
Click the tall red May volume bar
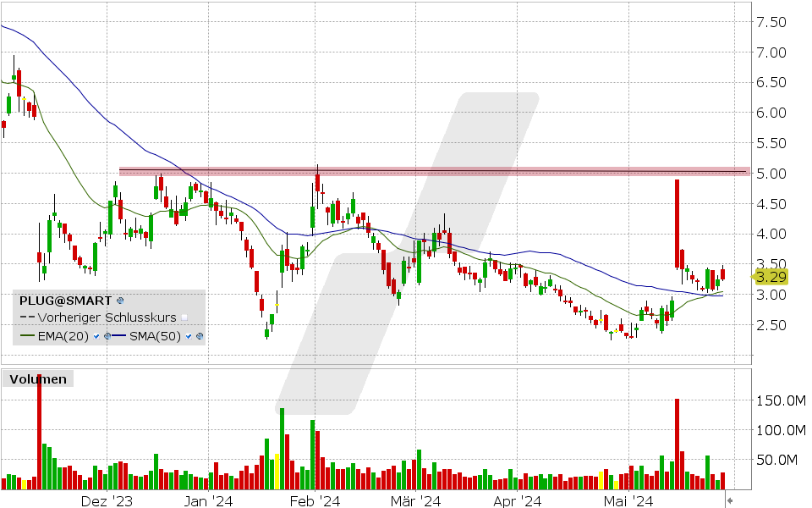(x=677, y=444)
